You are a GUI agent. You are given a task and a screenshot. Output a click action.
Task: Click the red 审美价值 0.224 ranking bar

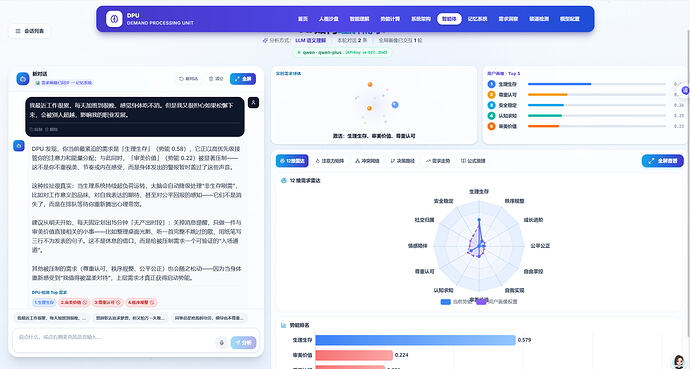(x=354, y=355)
